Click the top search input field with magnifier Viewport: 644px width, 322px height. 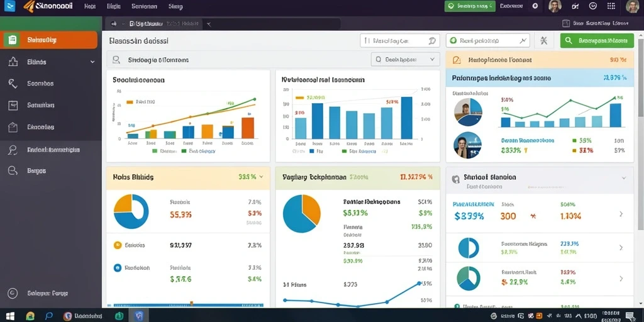(399, 41)
